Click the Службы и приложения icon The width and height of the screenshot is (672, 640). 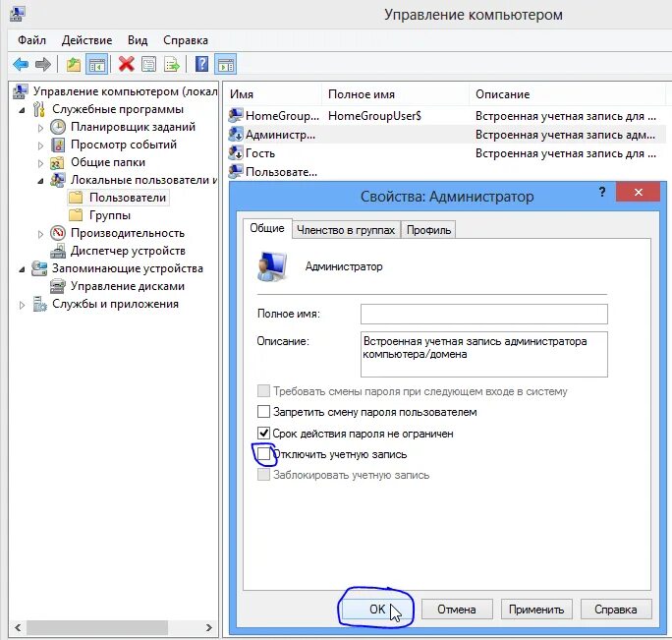click(40, 304)
